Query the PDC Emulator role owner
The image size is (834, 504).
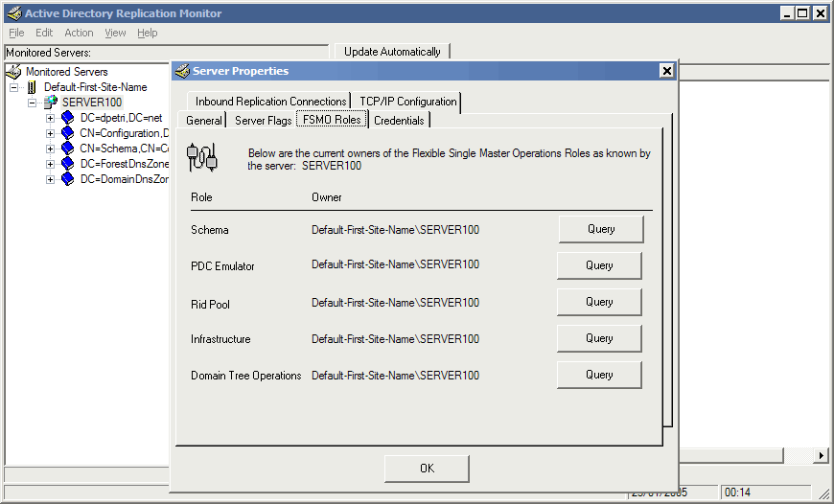coord(599,265)
